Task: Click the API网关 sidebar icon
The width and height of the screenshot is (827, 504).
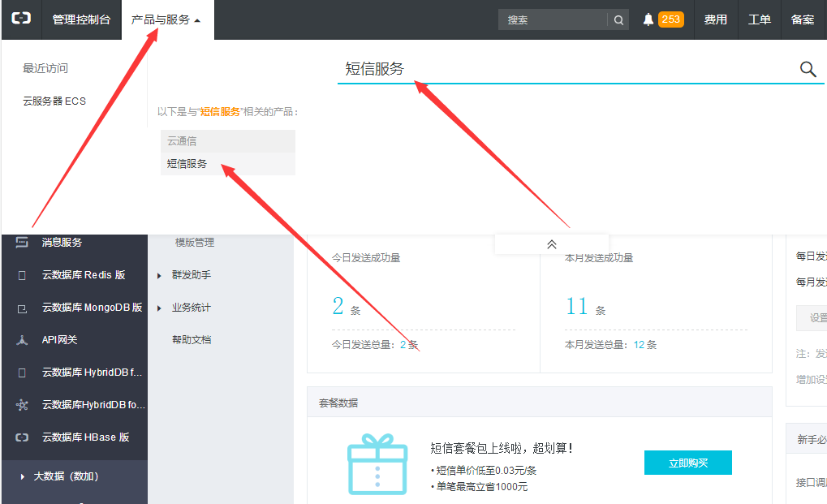Action: 22,340
